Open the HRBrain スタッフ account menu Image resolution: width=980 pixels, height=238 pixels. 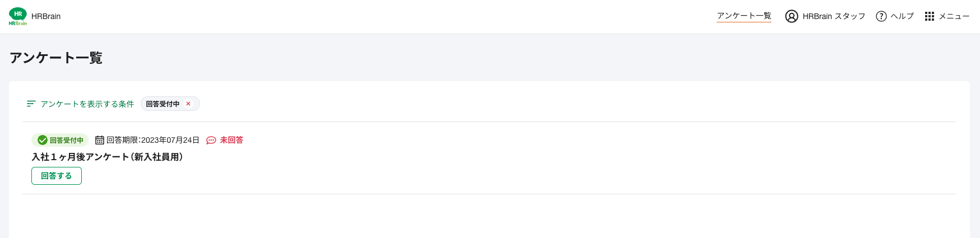tap(825, 16)
